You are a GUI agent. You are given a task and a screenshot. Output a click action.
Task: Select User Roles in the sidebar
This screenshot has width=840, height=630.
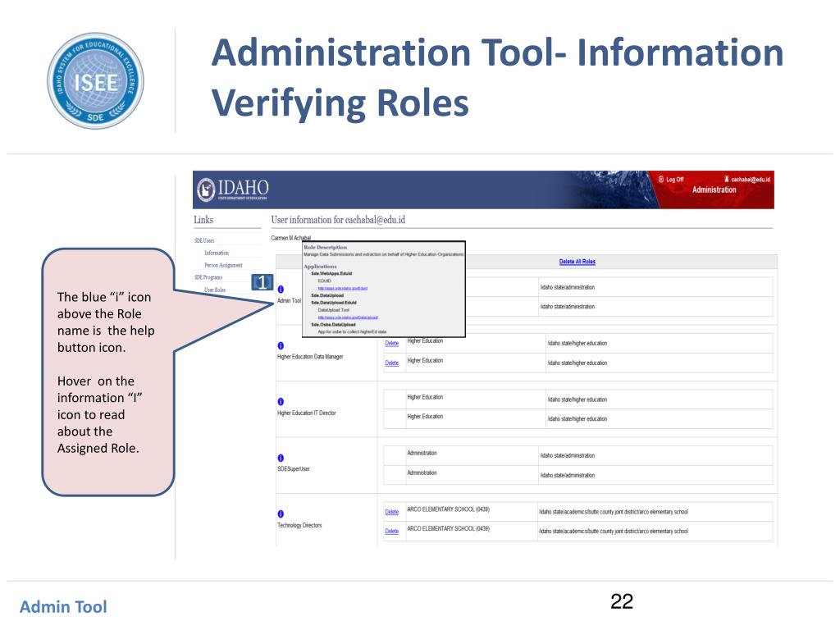(215, 290)
